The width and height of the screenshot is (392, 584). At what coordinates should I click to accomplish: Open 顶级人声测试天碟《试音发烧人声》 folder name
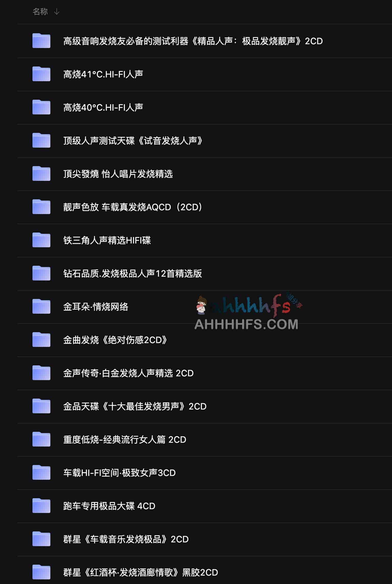coord(133,141)
